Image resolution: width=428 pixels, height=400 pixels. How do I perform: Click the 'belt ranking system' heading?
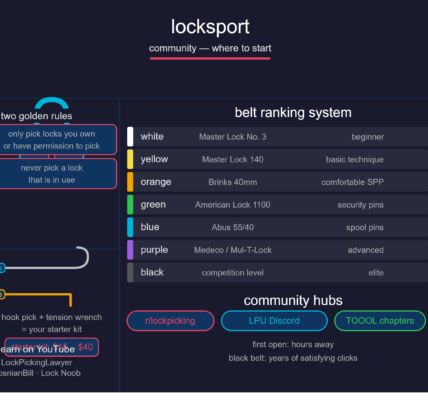[x=293, y=113]
